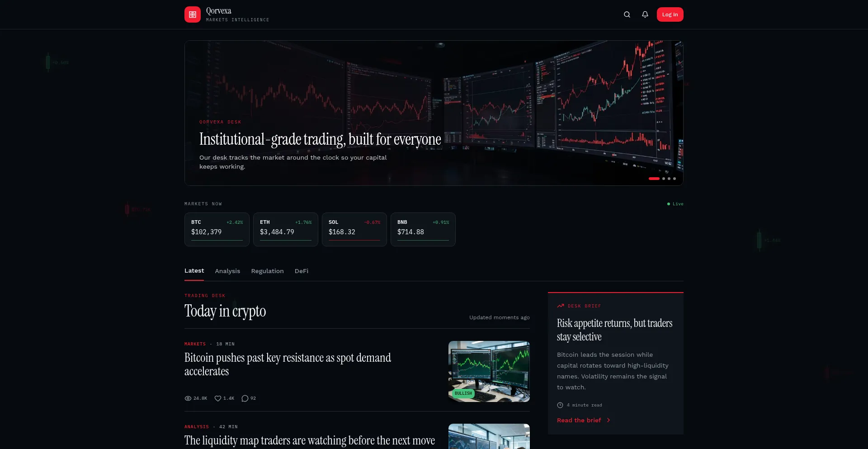This screenshot has width=868, height=449.
Task: Open the BTC market card
Action: pyautogui.click(x=217, y=229)
